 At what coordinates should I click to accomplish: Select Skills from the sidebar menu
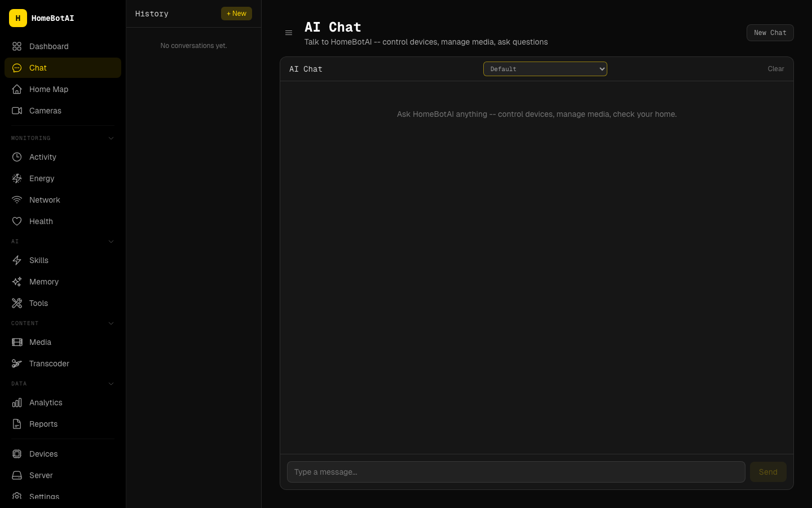point(39,260)
